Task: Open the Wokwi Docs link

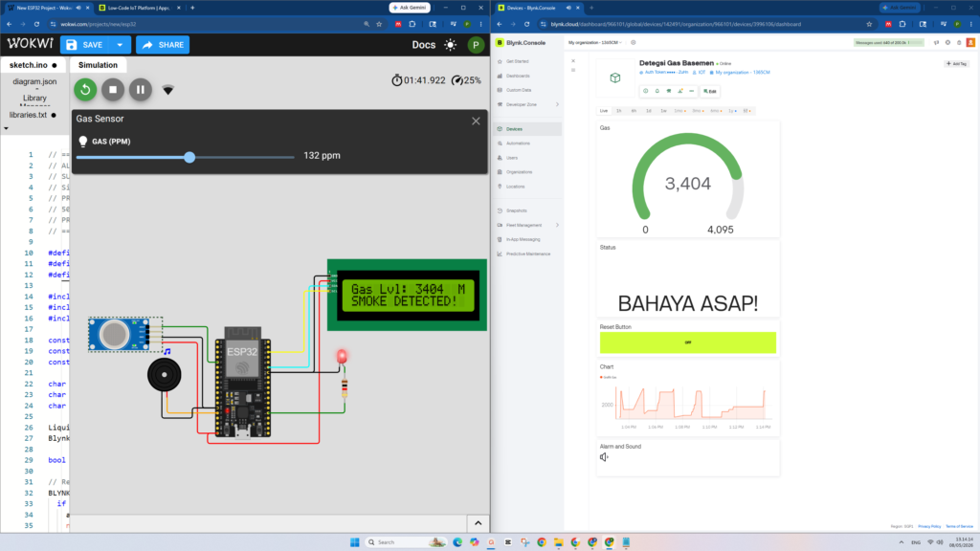Action: 423,45
